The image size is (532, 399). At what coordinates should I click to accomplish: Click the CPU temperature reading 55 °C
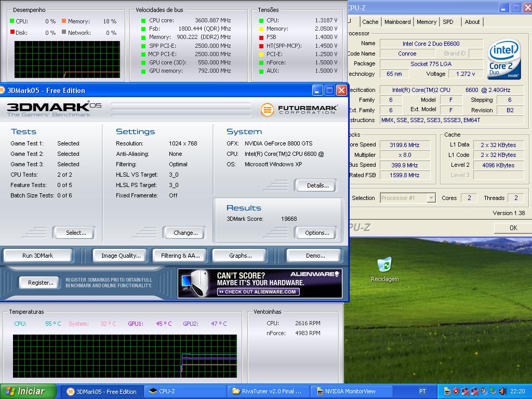tap(54, 324)
